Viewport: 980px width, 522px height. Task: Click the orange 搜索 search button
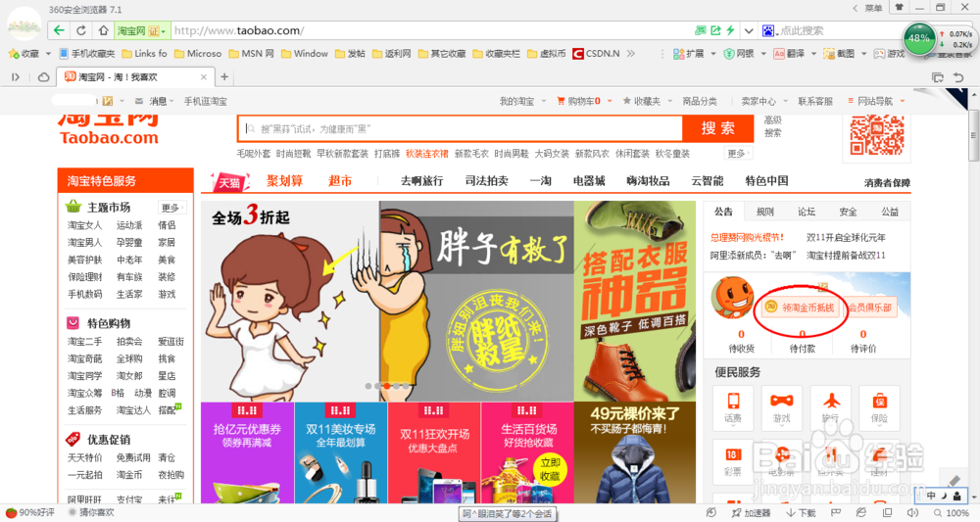point(717,128)
